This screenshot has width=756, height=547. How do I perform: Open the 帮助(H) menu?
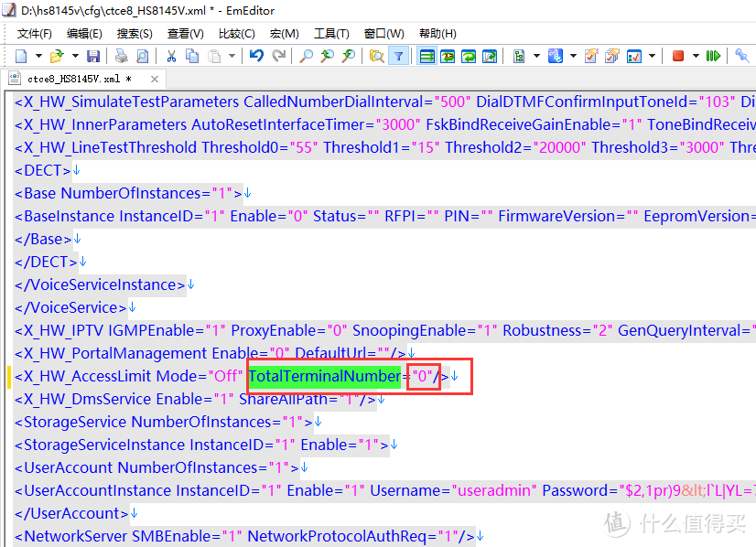tap(437, 33)
